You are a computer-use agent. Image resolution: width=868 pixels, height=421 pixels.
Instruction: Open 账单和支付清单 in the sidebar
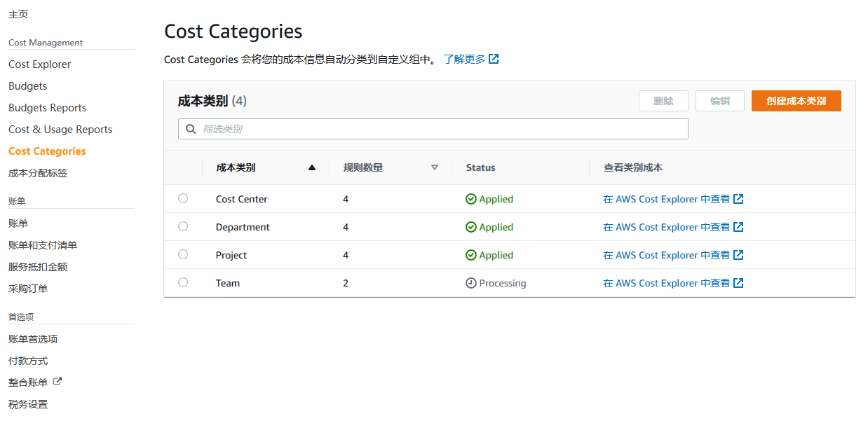[43, 244]
